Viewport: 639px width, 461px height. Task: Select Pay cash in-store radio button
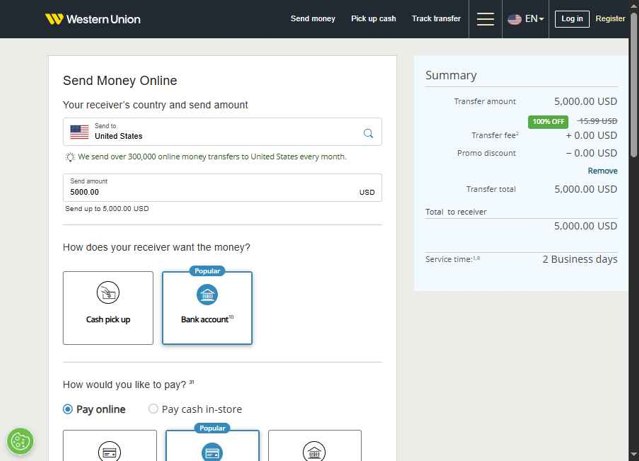coord(153,408)
